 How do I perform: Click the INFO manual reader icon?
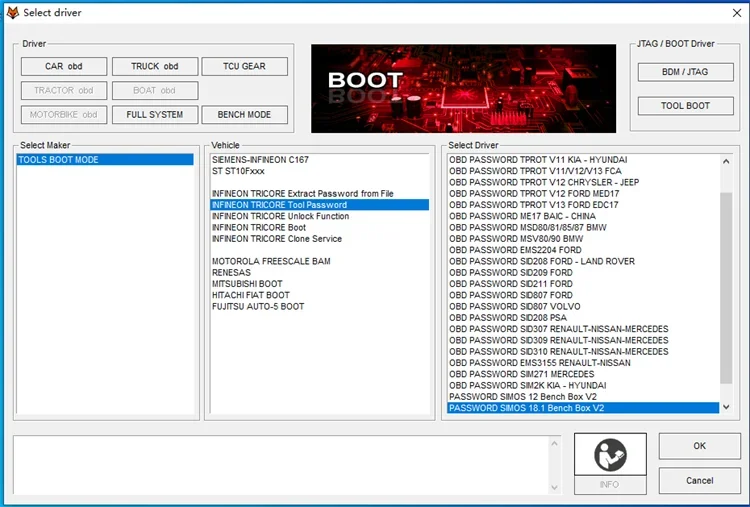point(610,454)
